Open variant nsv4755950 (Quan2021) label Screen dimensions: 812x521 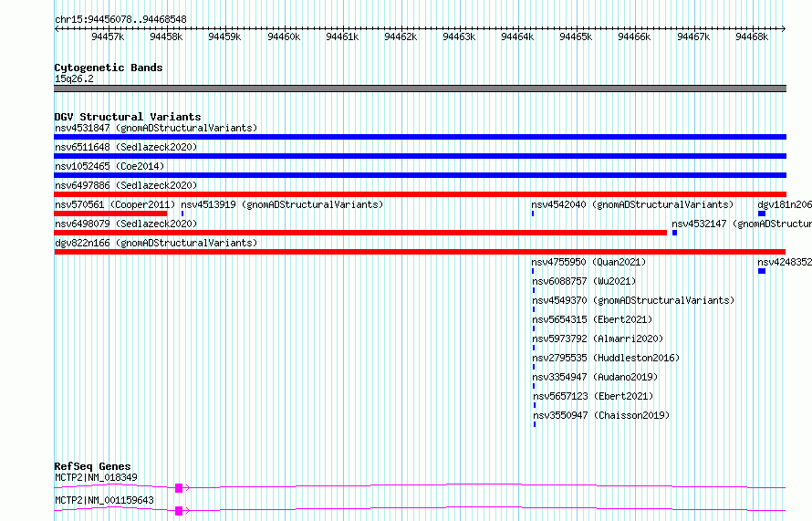pos(588,262)
